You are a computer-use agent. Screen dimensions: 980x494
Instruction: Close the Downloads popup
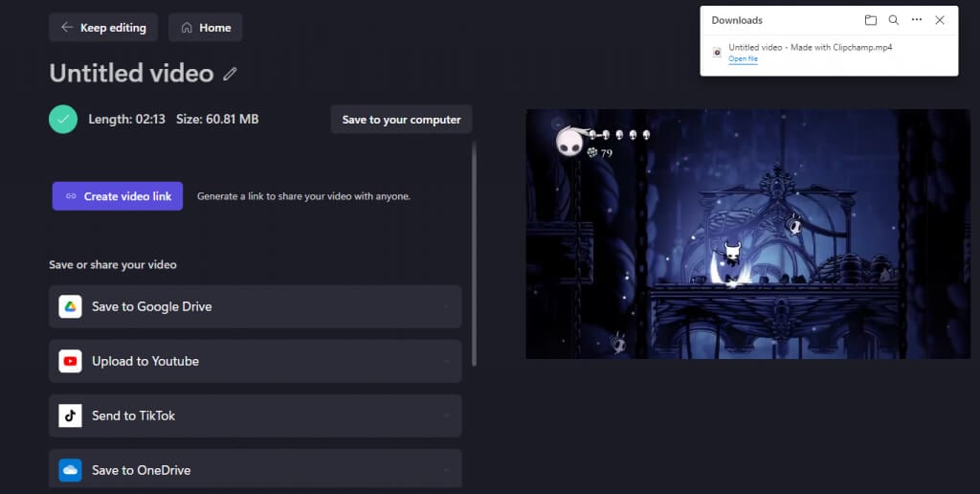[940, 20]
